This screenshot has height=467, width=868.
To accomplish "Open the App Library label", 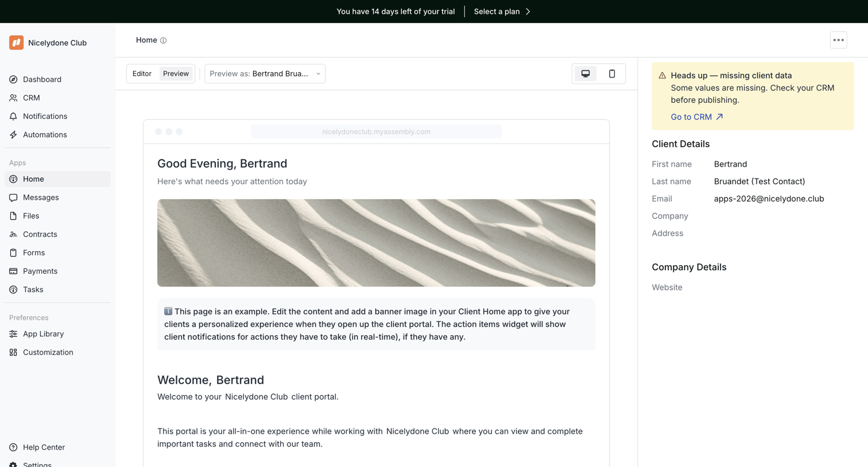I will [x=44, y=334].
